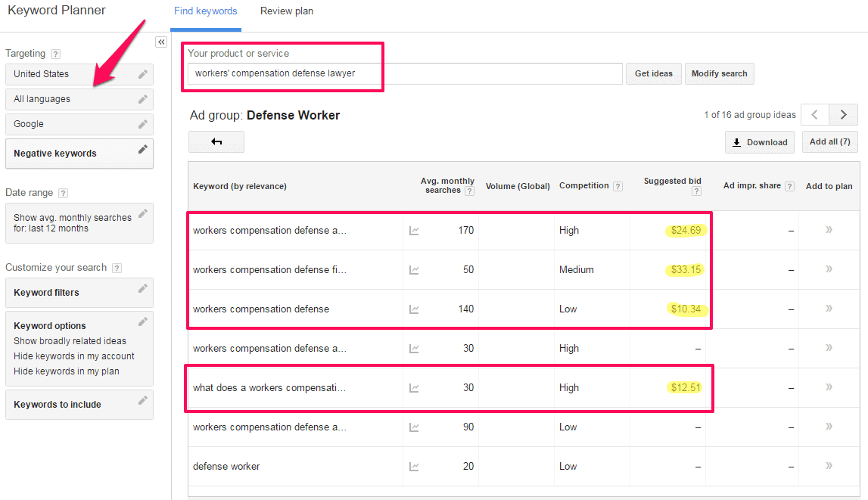Image resolution: width=868 pixels, height=500 pixels.
Task: Edit Google network pencil icon
Action: click(143, 124)
